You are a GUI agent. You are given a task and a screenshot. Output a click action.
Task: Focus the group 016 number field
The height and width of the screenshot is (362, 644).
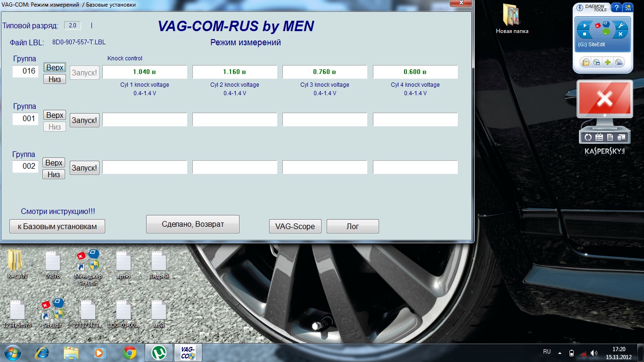coord(25,72)
